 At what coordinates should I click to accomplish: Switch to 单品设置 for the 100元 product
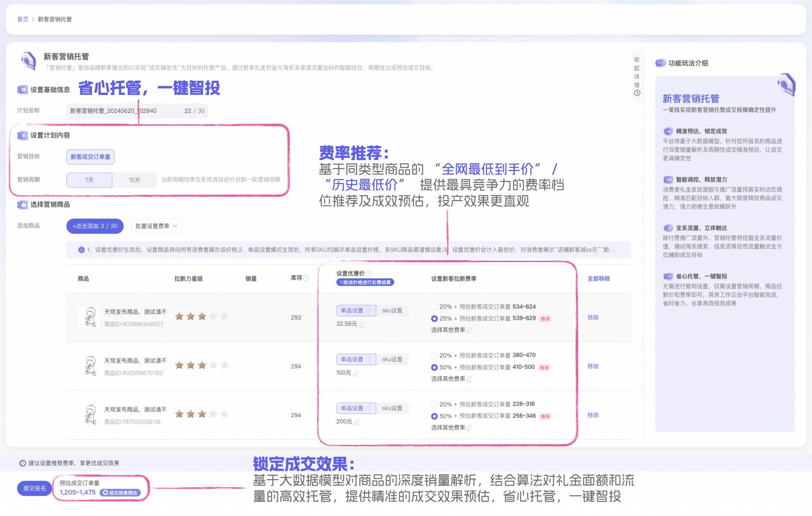tap(356, 360)
